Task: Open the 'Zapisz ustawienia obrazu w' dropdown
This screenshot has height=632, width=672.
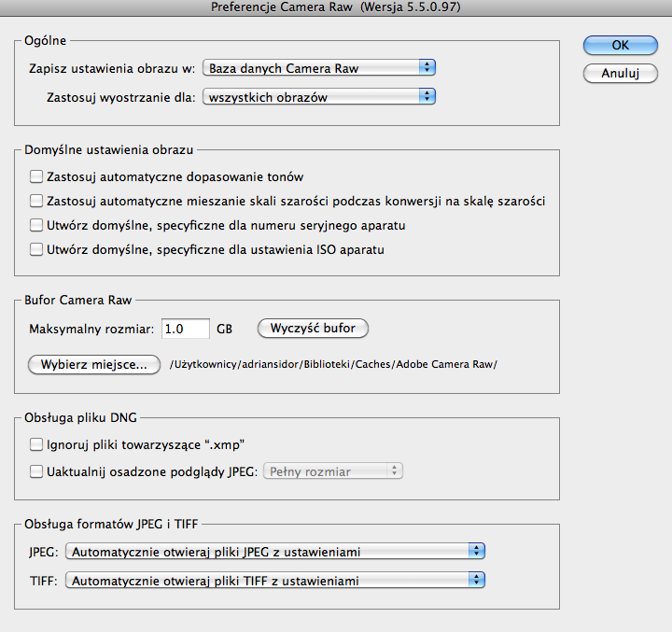Action: pyautogui.click(x=319, y=68)
